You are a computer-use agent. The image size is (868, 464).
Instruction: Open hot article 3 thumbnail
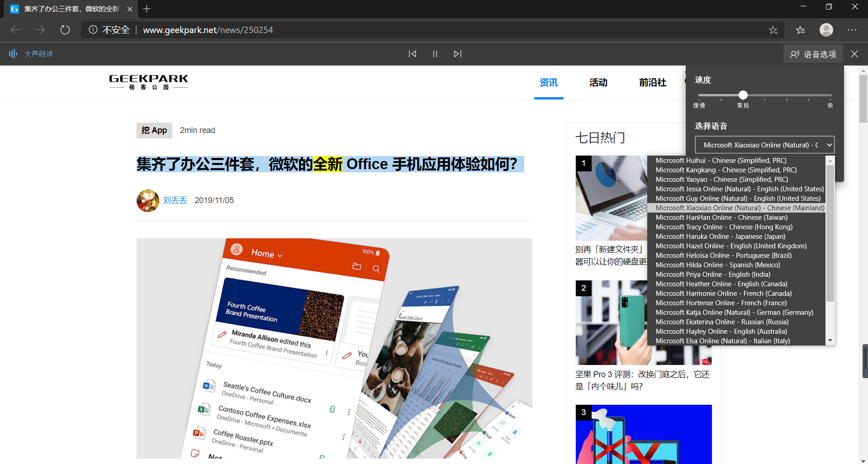(x=643, y=434)
